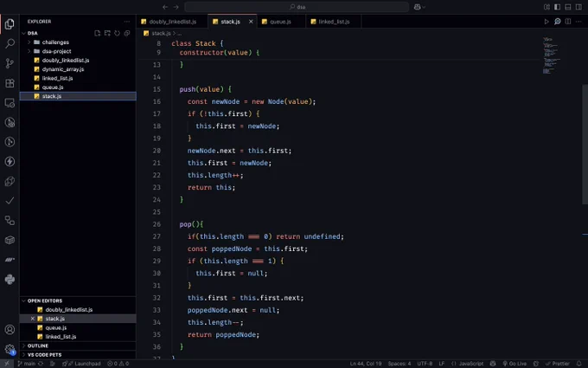588x368 pixels.
Task: Switch to linked_list.js tab
Action: 334,22
